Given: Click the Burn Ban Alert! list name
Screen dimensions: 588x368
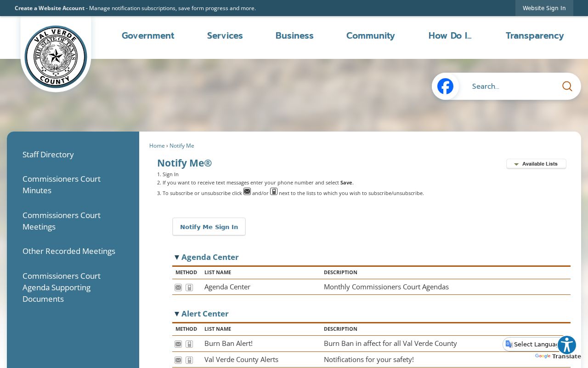Looking at the screenshot, I should (228, 344).
